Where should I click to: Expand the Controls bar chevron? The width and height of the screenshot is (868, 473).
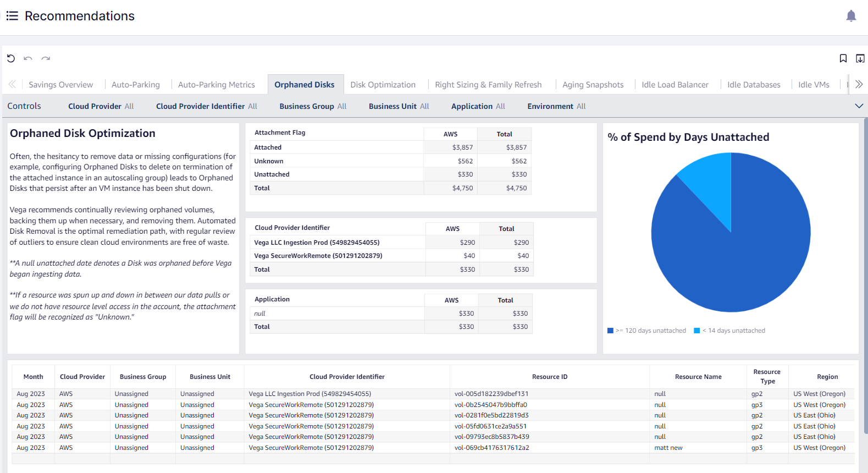pos(859,106)
